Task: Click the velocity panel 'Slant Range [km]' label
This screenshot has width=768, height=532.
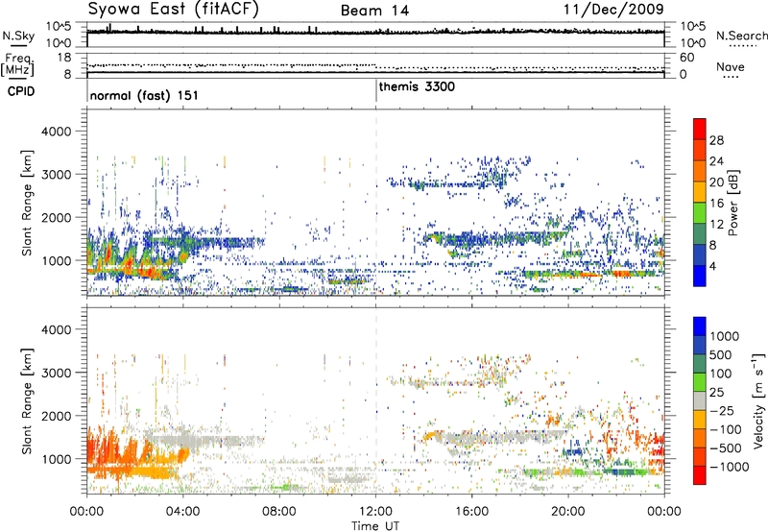Action: click(27, 400)
